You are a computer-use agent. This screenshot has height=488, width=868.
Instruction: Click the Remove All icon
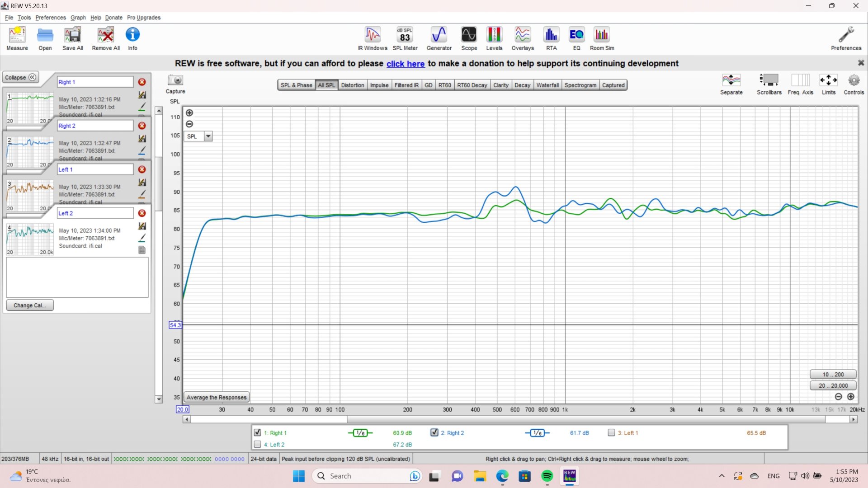(x=106, y=38)
